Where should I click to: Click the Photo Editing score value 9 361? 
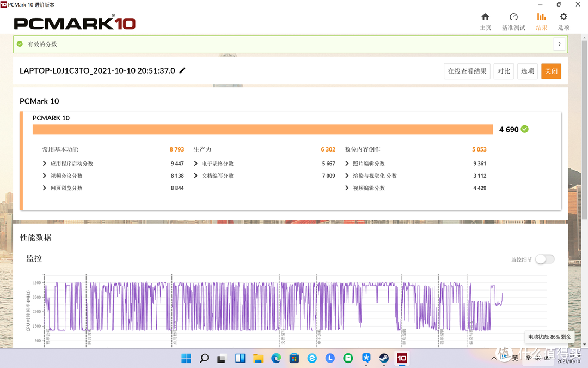tap(480, 164)
